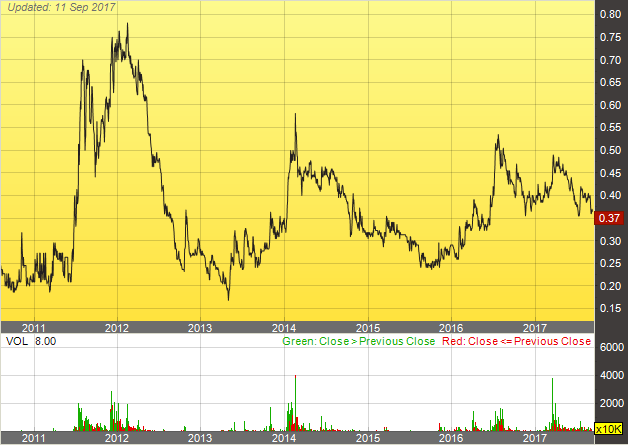Click 2013 on the volume chart bottom axis
This screenshot has height=445, width=628.
tap(200, 438)
